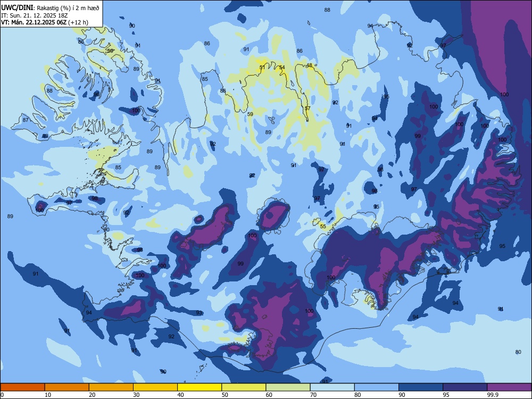Select the light blue 80–90 legend swatch
532x399 pixels.
pyautogui.click(x=377, y=387)
